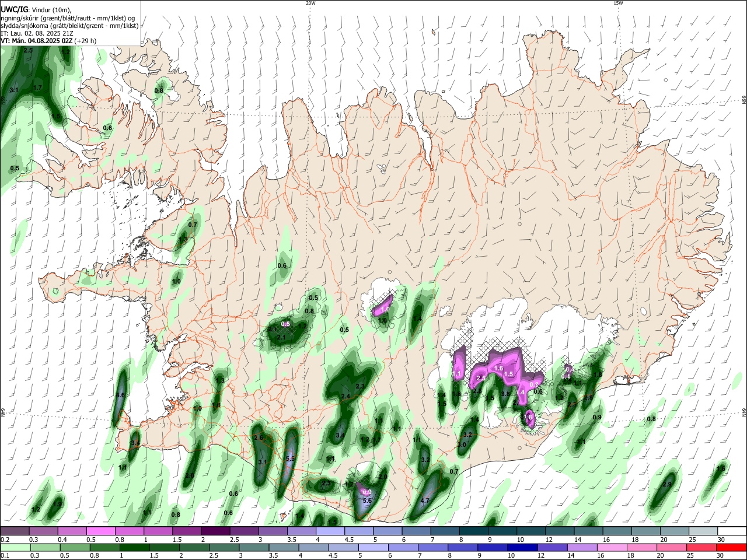Click the 15W longitude label

click(x=618, y=3)
